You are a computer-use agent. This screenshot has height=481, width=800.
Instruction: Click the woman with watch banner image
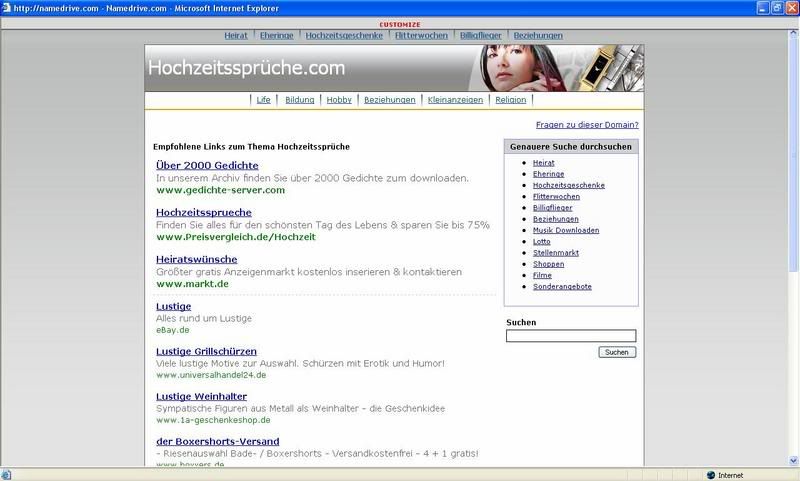(557, 68)
